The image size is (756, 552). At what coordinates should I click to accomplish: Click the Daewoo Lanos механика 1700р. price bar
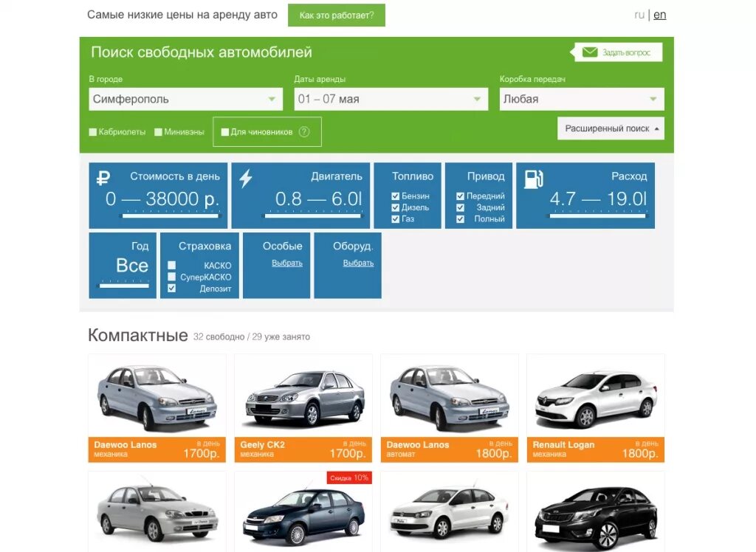(157, 450)
